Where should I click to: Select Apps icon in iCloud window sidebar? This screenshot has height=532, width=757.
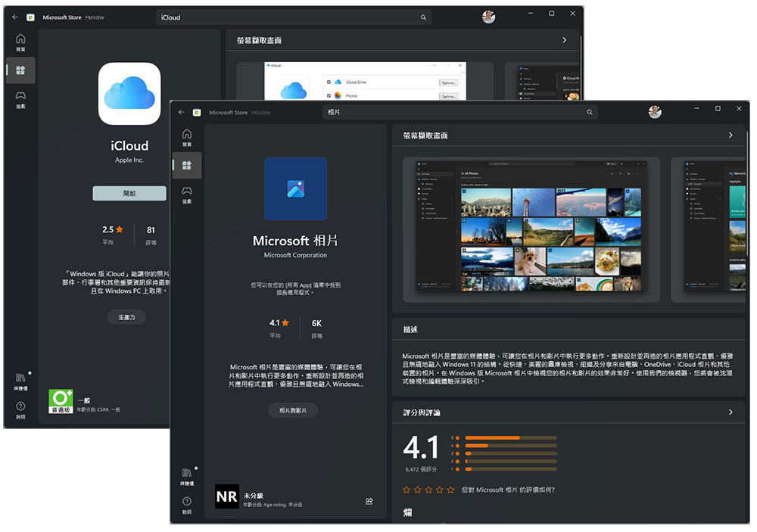20,70
